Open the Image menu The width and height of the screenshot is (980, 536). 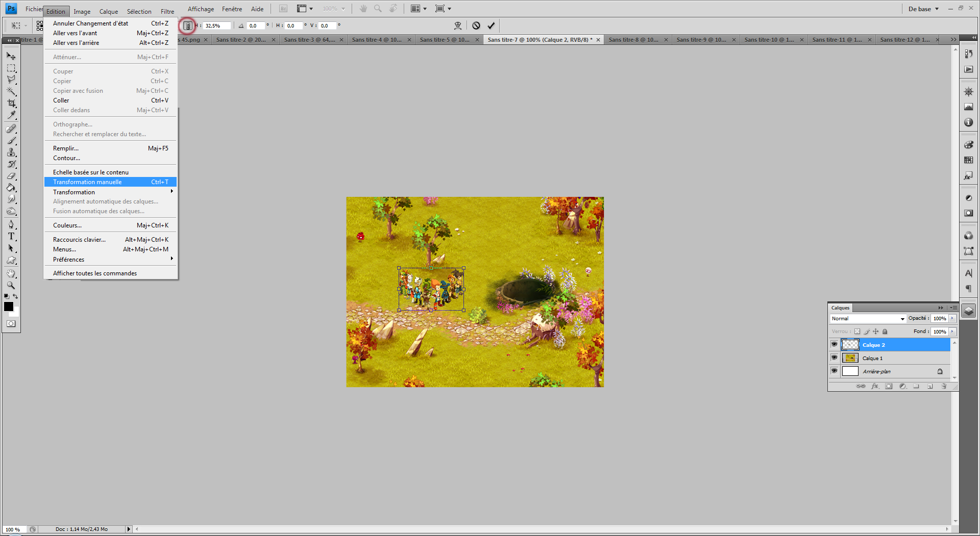pyautogui.click(x=82, y=11)
